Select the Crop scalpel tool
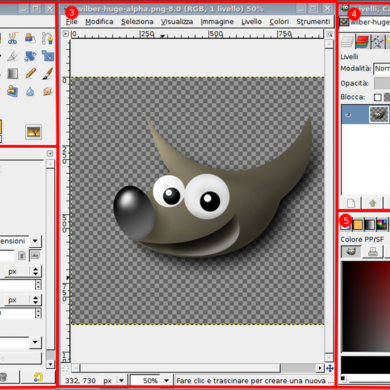 click(12, 56)
